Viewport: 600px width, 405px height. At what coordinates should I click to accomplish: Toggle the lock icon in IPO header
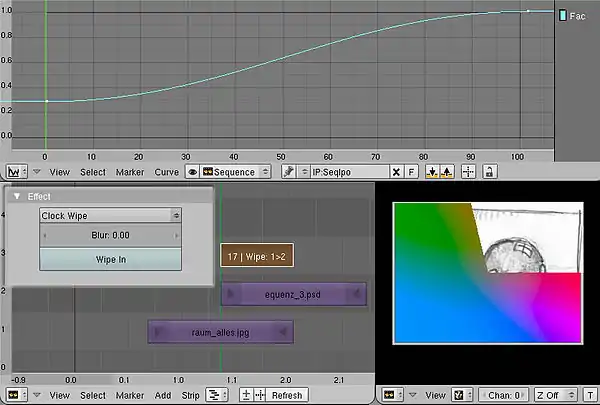tap(489, 172)
